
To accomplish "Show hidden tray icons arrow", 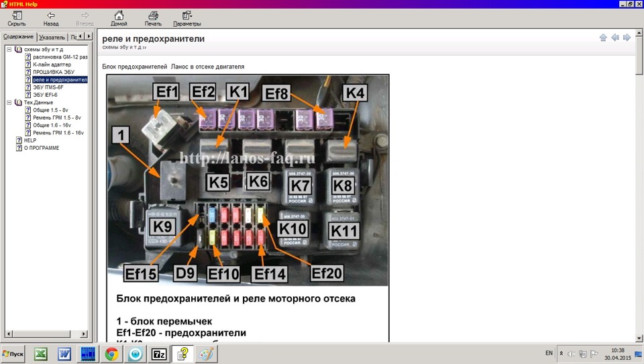I will coord(561,354).
